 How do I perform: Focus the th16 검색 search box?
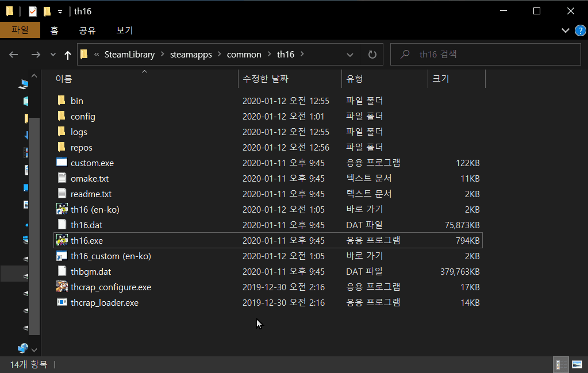pos(485,55)
